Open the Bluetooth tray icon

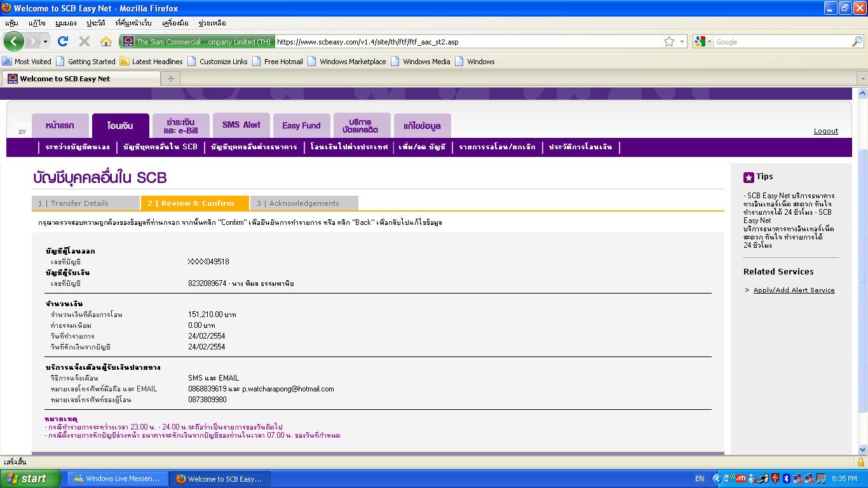point(786,478)
